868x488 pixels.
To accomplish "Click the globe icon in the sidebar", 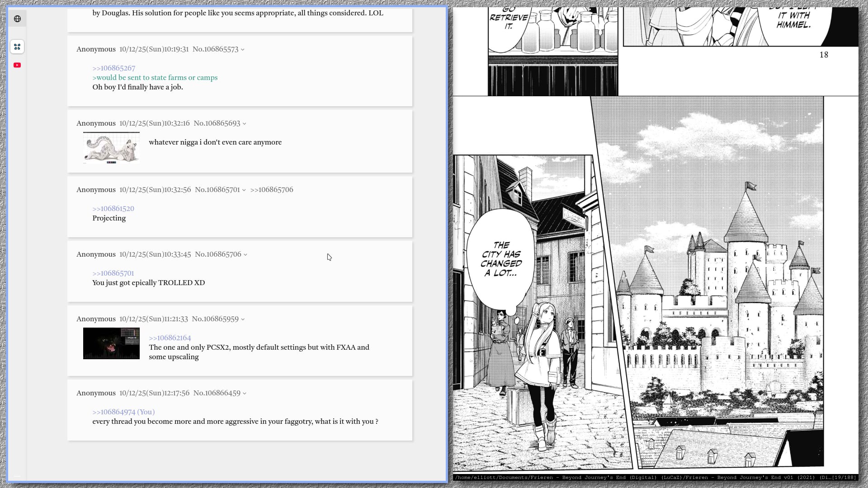I will [17, 19].
